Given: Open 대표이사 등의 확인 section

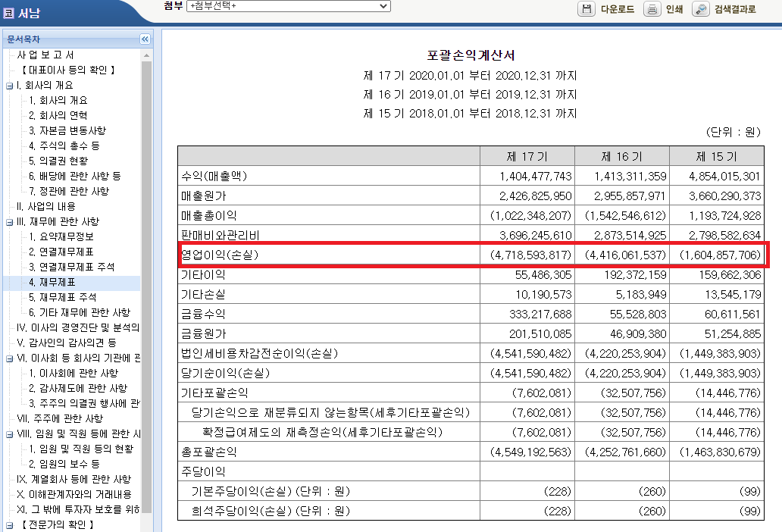Looking at the screenshot, I should click(68, 70).
